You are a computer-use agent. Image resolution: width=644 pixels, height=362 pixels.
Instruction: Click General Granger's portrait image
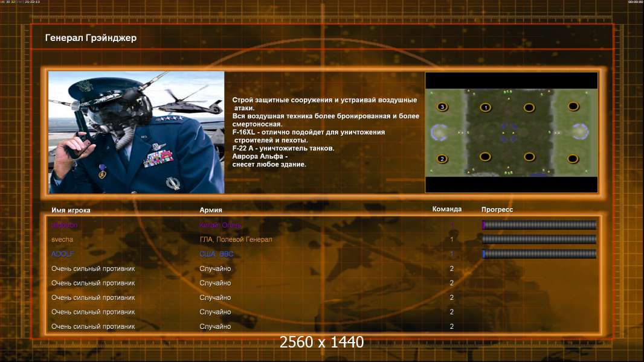(137, 132)
